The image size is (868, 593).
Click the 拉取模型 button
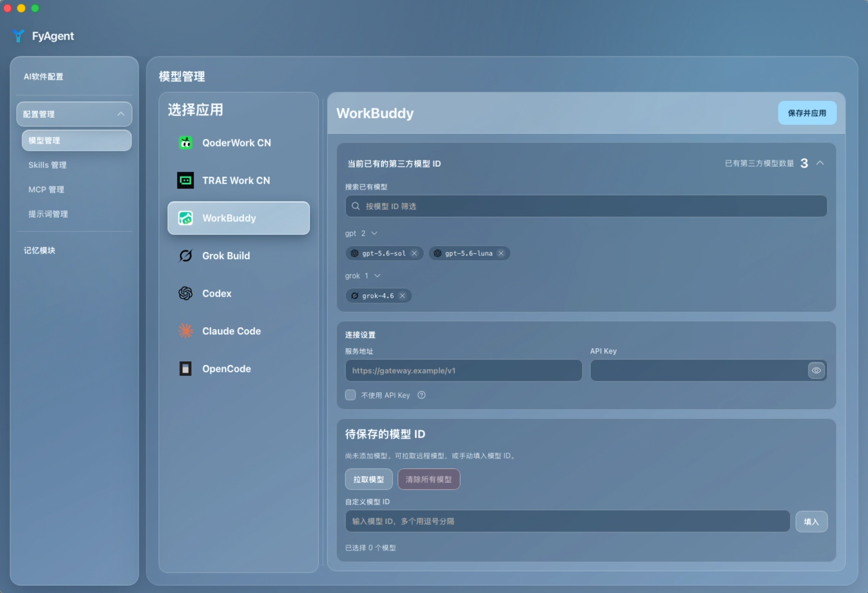point(369,479)
